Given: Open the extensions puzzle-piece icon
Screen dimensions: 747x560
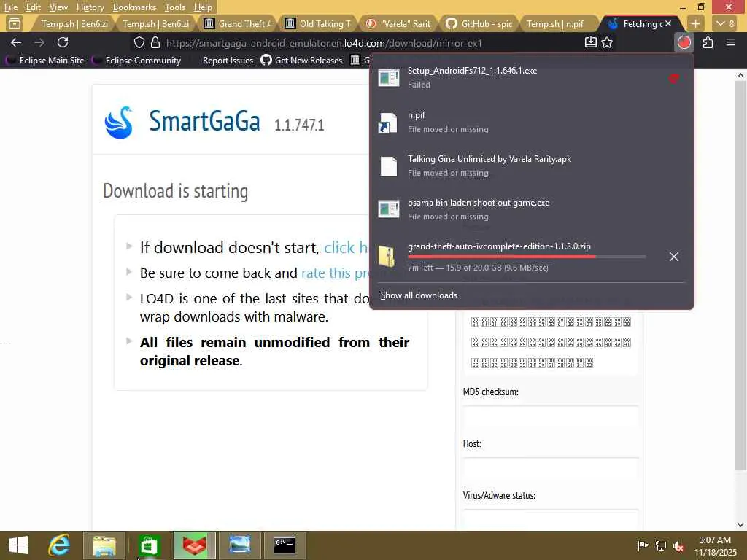Looking at the screenshot, I should (x=708, y=43).
